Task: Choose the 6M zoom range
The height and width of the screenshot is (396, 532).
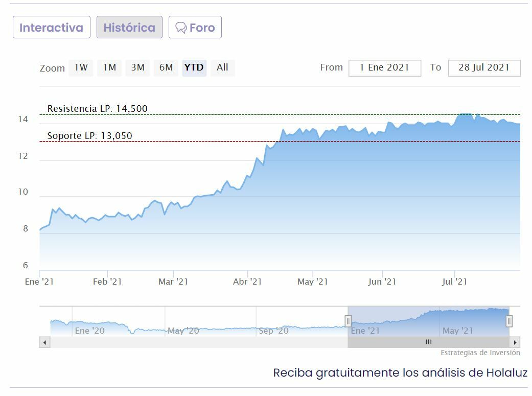Action: (166, 67)
